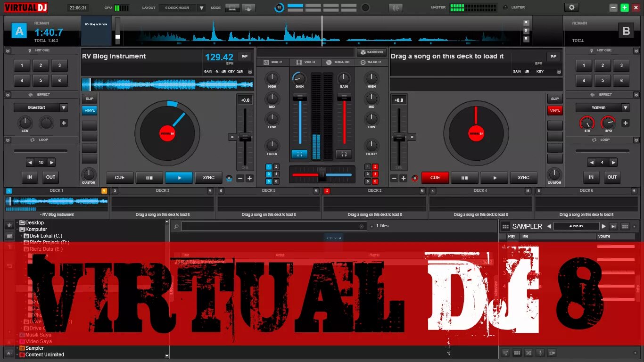Toggle the SLIP mode on deck B
This screenshot has width=644, height=362.
pos(555,99)
